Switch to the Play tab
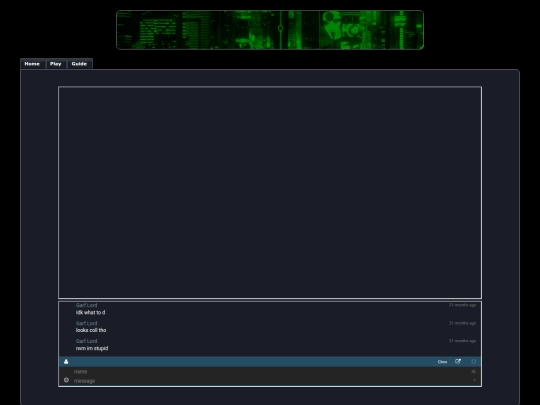Screen dimensions: 540x405 (55, 64)
